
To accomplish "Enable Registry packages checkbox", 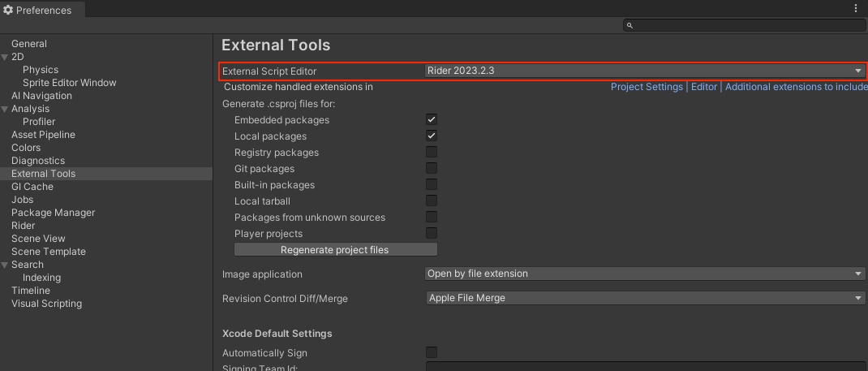I will click(432, 152).
